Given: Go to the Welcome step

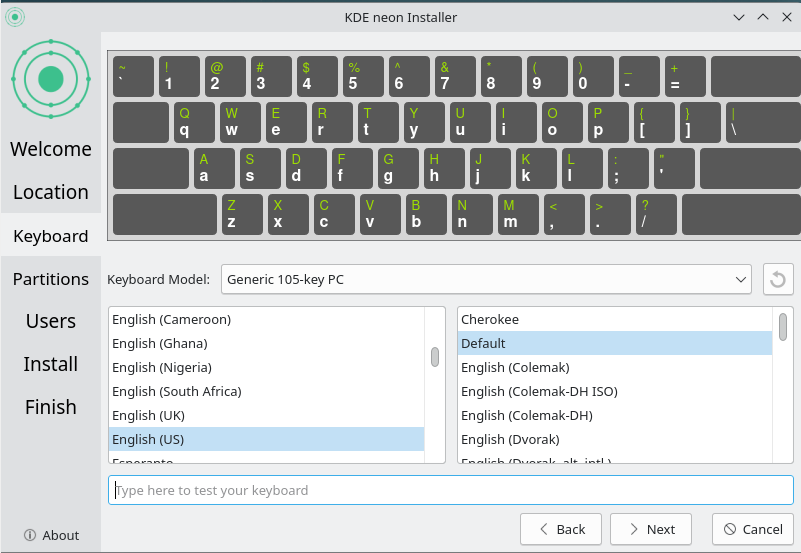Looking at the screenshot, I should point(51,149).
